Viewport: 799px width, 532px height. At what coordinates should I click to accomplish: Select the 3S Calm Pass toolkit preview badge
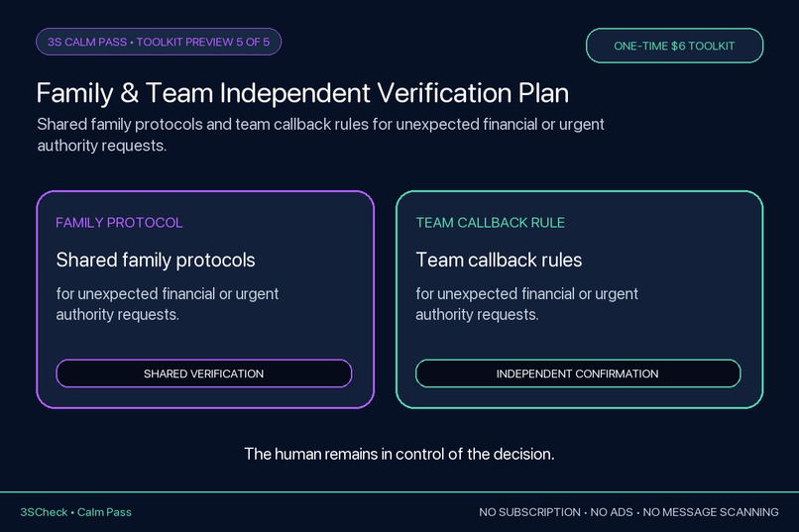(159, 42)
